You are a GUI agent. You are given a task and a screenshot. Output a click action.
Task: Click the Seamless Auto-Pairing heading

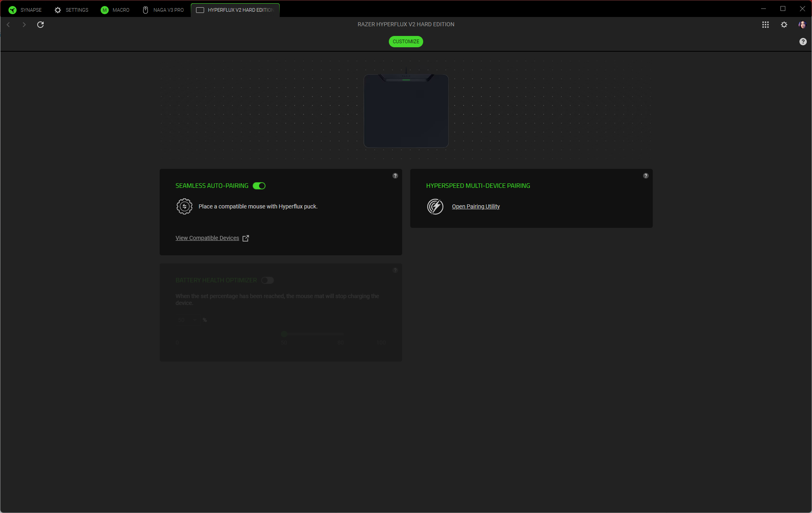[x=212, y=186]
